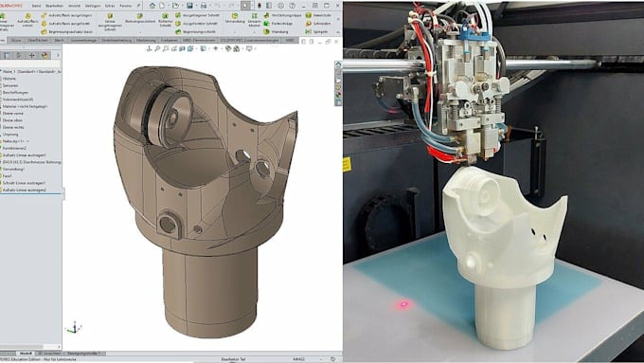This screenshot has width=644, height=363.
Task: Open the Extras menu
Action: [110, 6]
